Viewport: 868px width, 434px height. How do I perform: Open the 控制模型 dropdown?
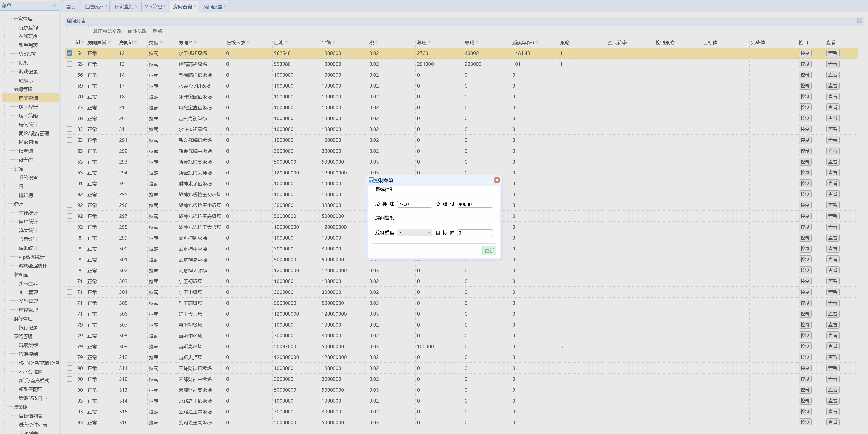coord(415,233)
